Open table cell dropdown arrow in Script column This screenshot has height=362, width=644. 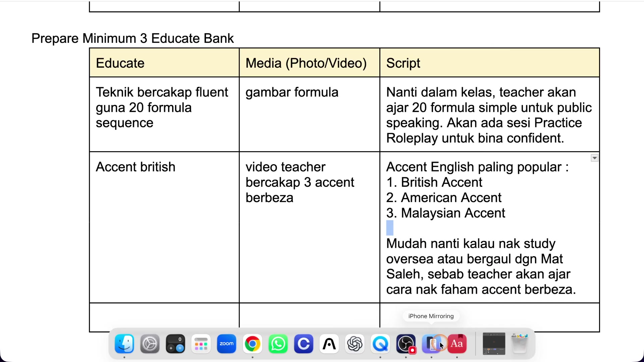594,158
